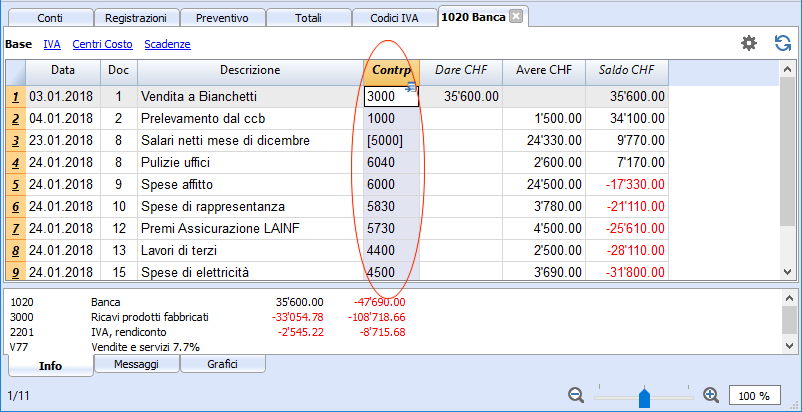
Task: Select the Contrp cell containing 3000
Action: (x=385, y=97)
